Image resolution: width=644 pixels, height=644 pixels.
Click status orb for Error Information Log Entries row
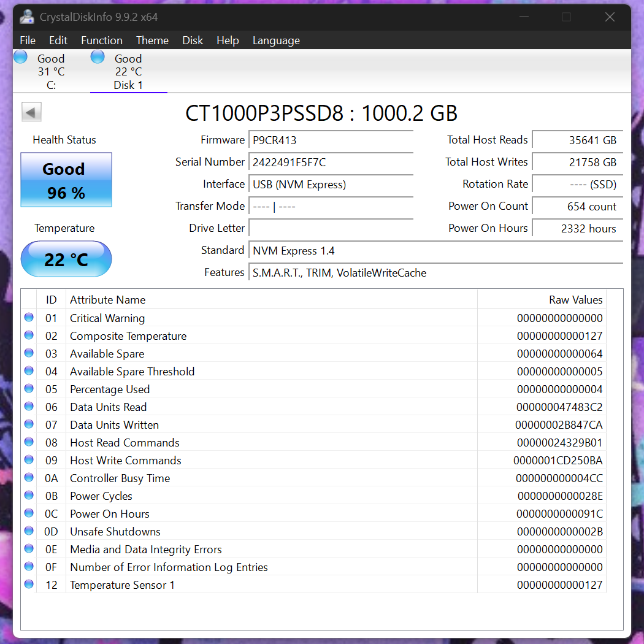click(x=29, y=566)
